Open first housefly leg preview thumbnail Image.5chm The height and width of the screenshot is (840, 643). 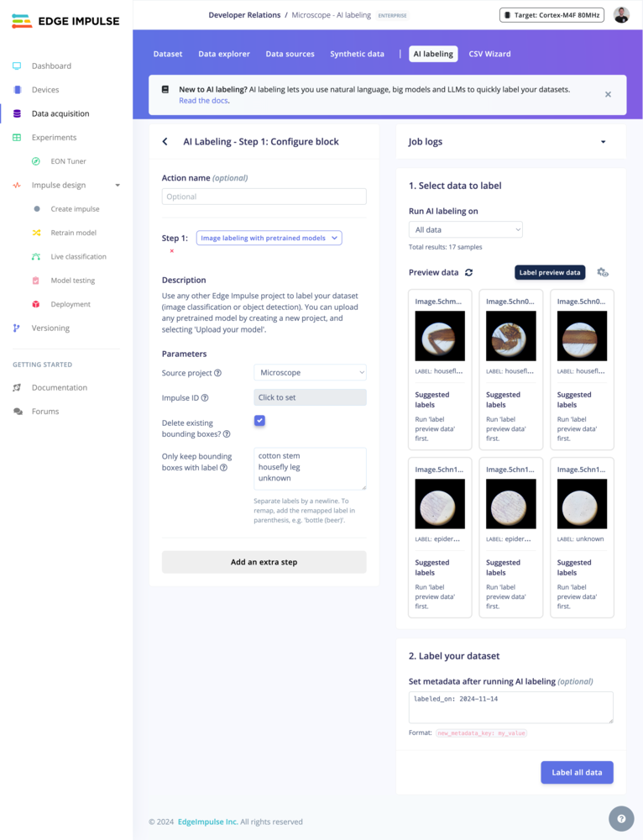coord(440,336)
